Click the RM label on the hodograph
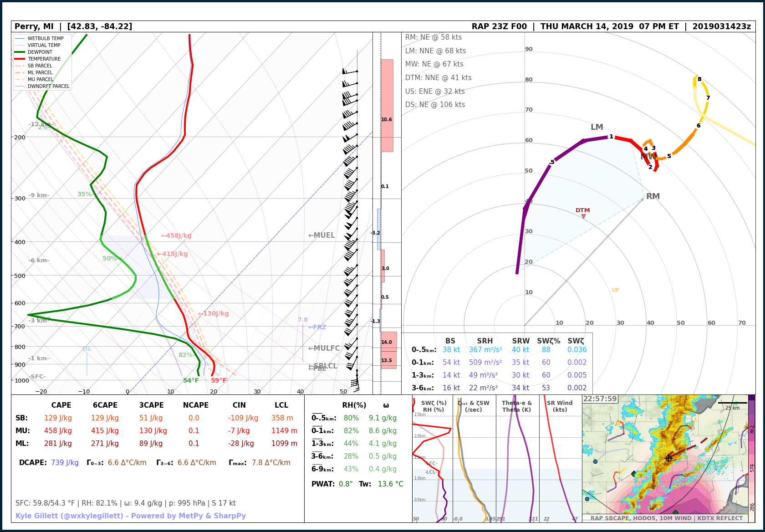The width and height of the screenshot is (765, 532). [653, 196]
